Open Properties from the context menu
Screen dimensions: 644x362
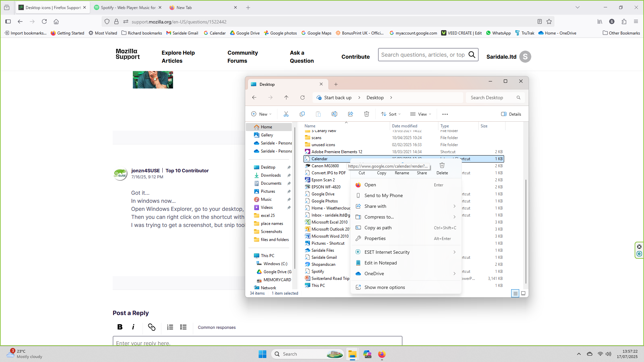[406, 238]
